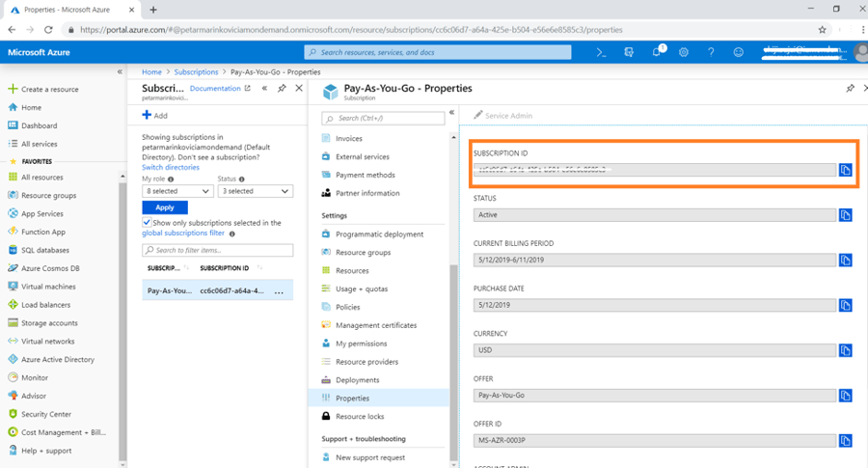Add a new subscription

[x=154, y=116]
